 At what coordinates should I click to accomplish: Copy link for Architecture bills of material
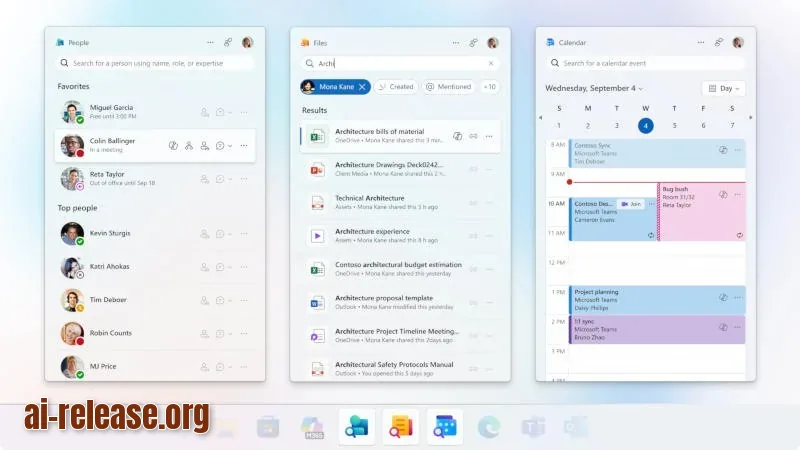pos(473,136)
